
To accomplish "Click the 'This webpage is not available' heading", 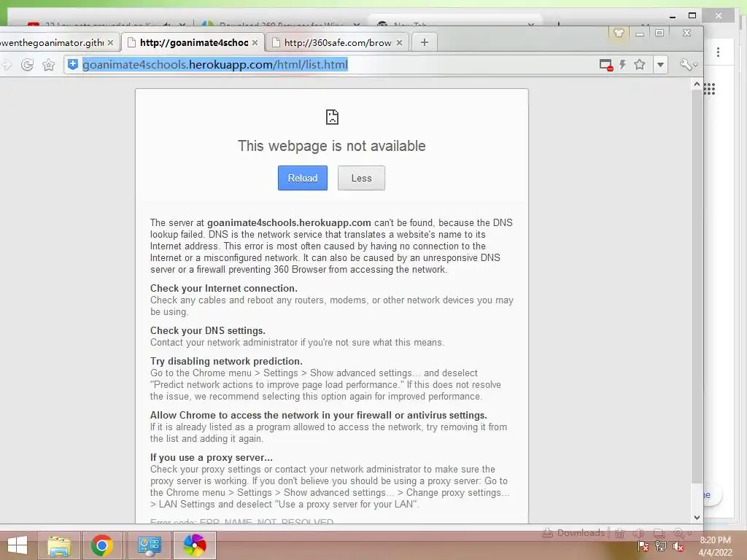I will click(332, 146).
